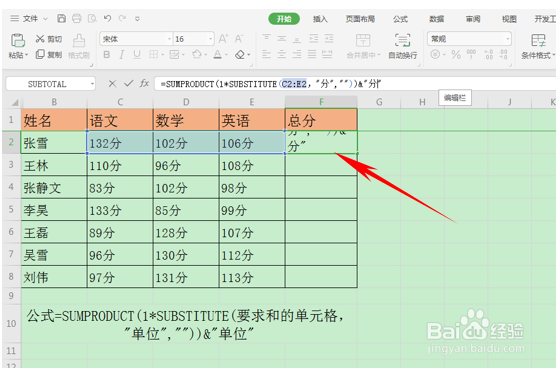Click the fill color bucket icon
The image size is (556, 368).
pos(196,55)
